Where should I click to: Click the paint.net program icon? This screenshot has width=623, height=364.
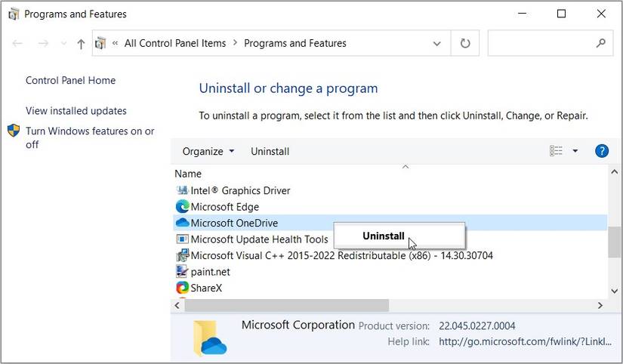click(182, 272)
